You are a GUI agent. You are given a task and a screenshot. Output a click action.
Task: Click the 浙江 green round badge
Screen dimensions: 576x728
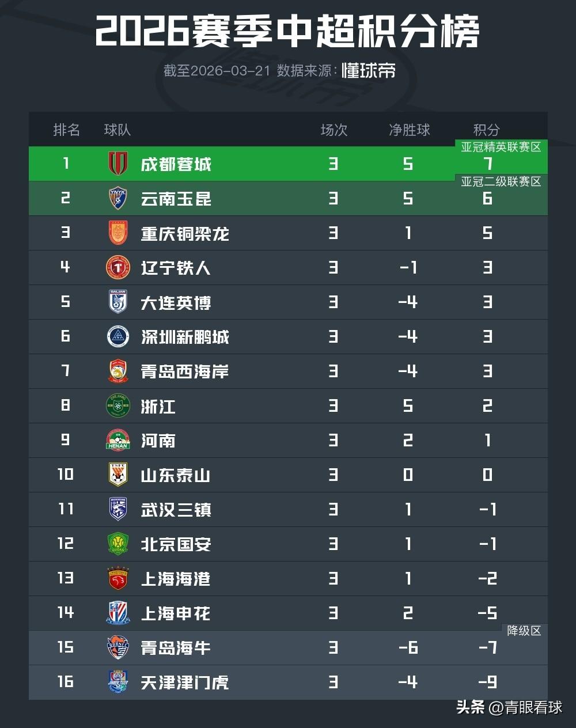click(118, 405)
